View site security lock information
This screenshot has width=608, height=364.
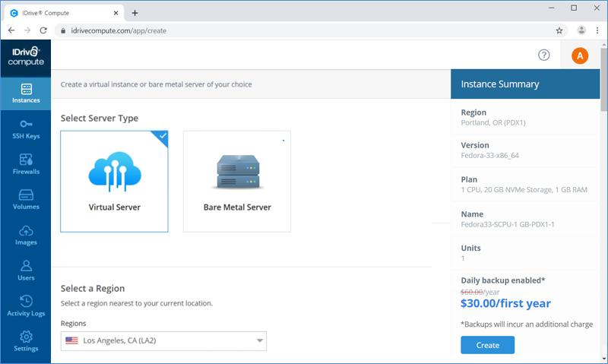(x=63, y=30)
